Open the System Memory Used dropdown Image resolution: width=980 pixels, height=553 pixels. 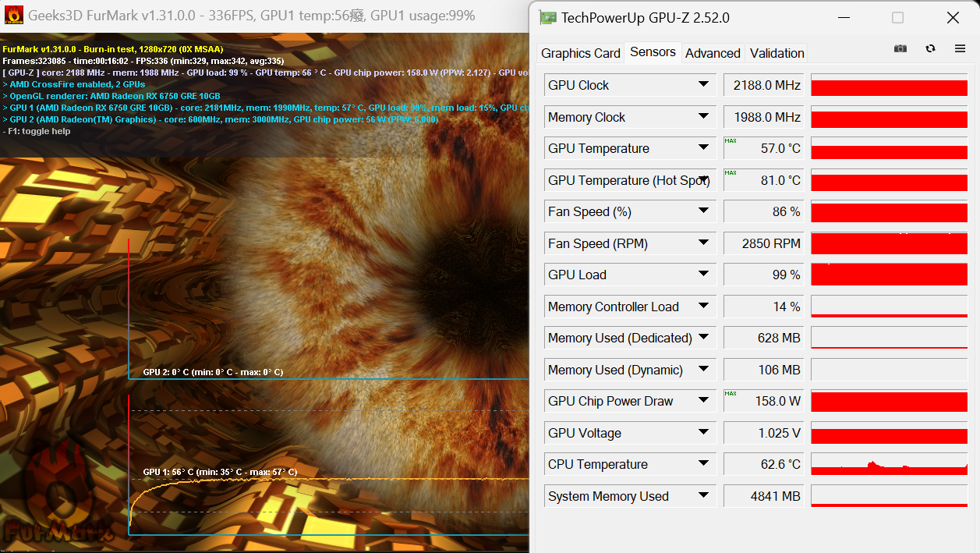point(703,495)
